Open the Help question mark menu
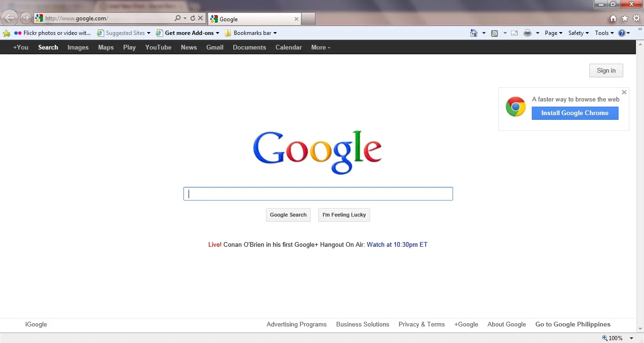This screenshot has height=343, width=644. (624, 33)
